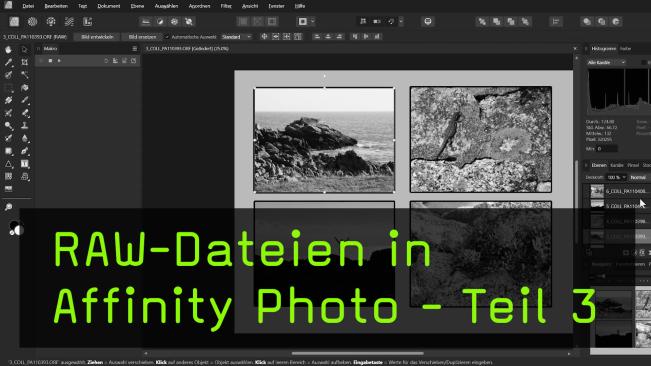Switch to the Export persona
This screenshot has height=366, width=651.
click(x=87, y=22)
